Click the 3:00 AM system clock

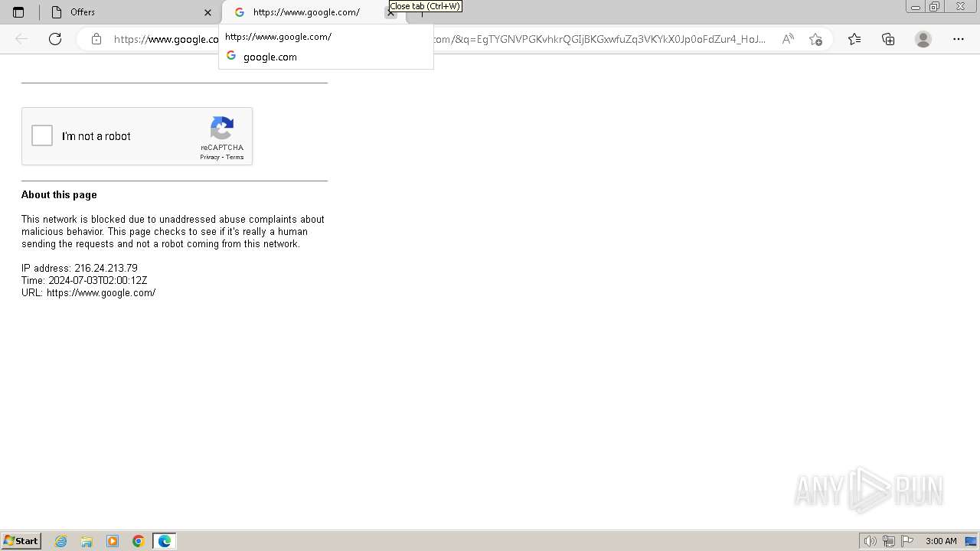tap(941, 541)
